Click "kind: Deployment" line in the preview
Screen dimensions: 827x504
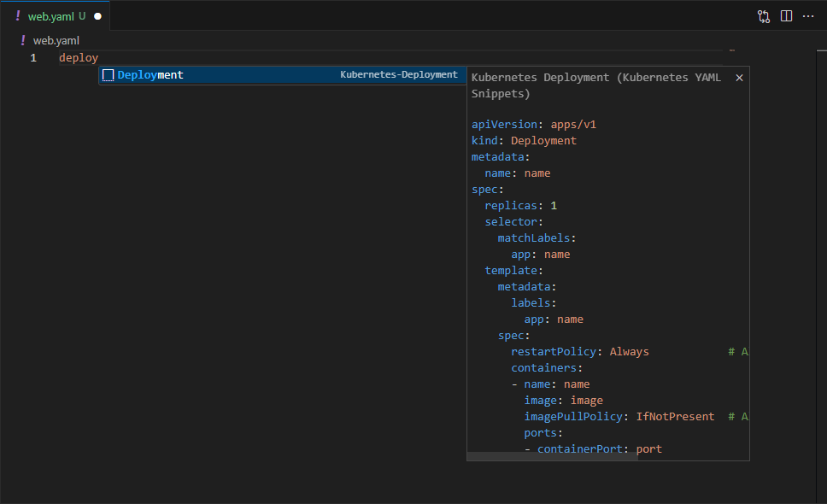[524, 140]
